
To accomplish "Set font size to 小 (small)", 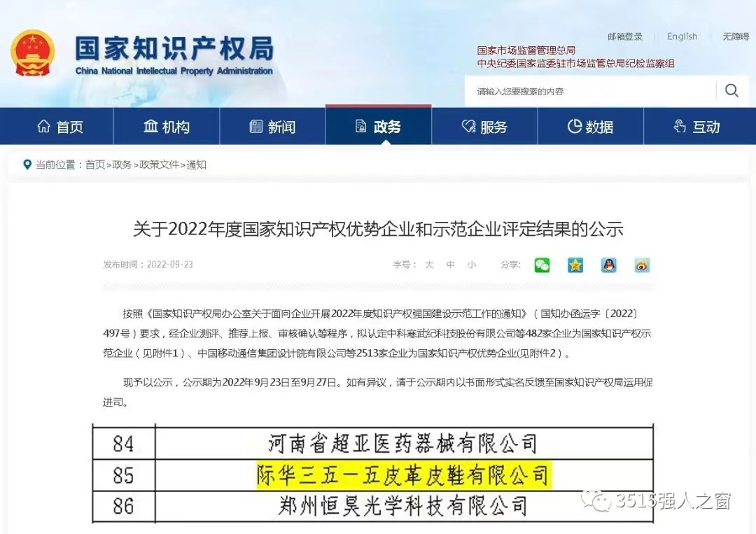I will [x=472, y=265].
